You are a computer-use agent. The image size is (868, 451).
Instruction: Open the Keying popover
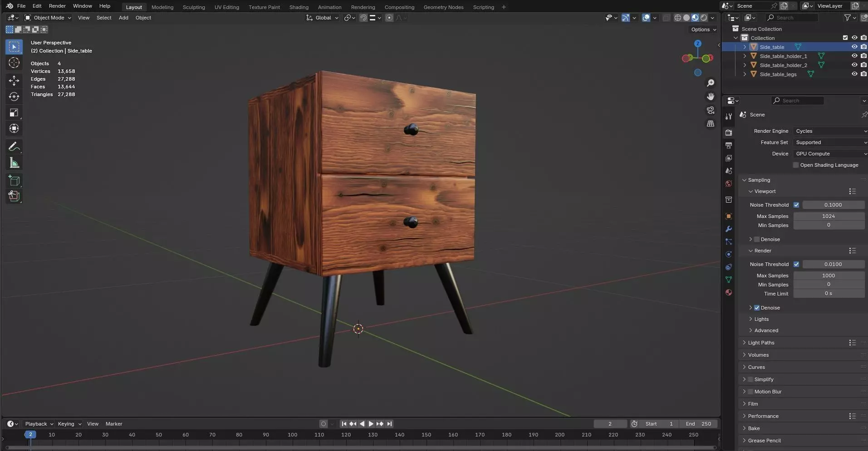coord(69,424)
